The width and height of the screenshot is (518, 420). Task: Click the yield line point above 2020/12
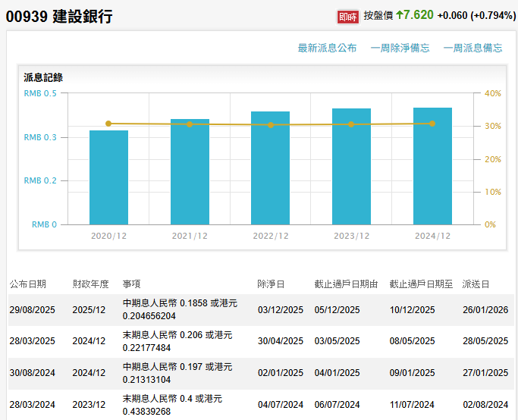(108, 124)
